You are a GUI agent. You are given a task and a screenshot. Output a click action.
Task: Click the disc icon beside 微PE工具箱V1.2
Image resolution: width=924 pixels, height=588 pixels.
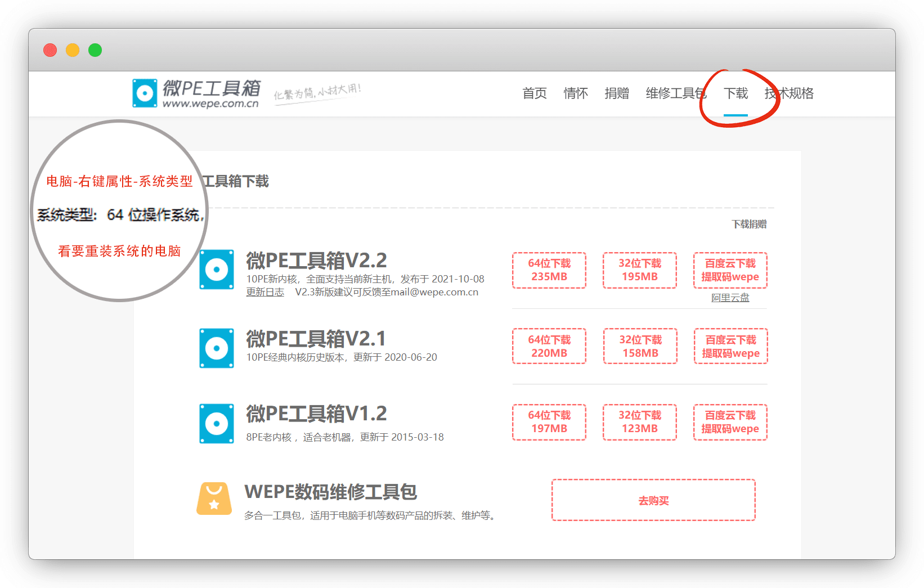[x=217, y=423]
